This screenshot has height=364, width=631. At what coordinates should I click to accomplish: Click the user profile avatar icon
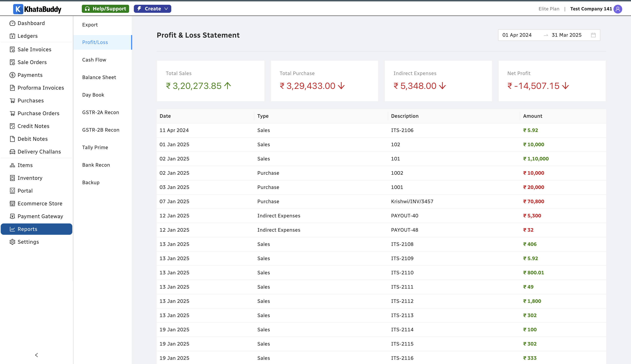(618, 9)
